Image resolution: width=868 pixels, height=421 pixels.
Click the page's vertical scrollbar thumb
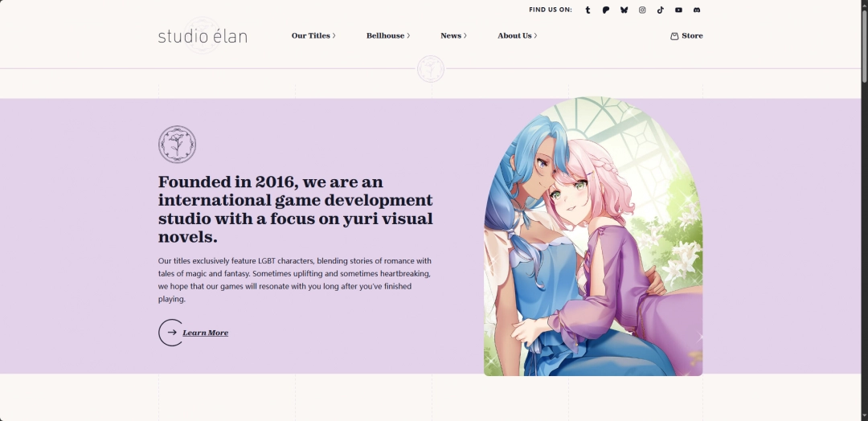(864, 40)
